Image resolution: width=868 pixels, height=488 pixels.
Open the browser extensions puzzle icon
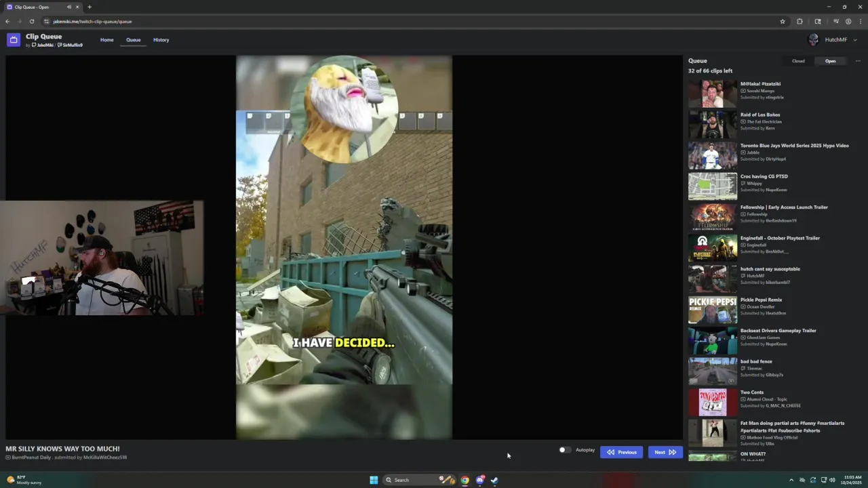(x=800, y=21)
